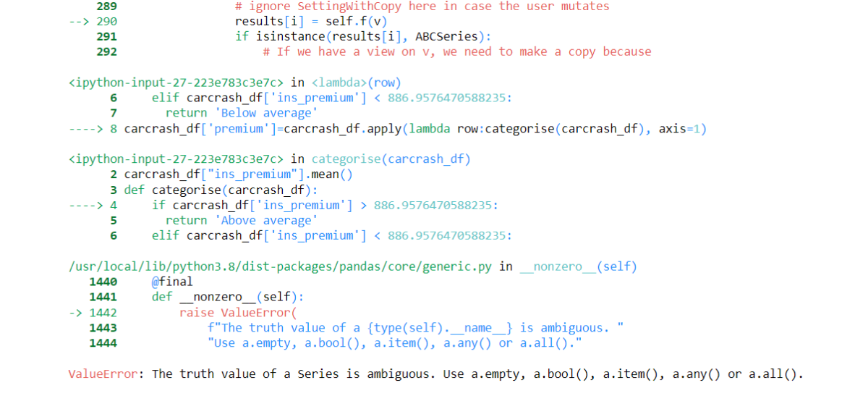868x396 pixels.
Task: Select line 290 'results[i] = self.f(v)'
Action: [x=311, y=21]
